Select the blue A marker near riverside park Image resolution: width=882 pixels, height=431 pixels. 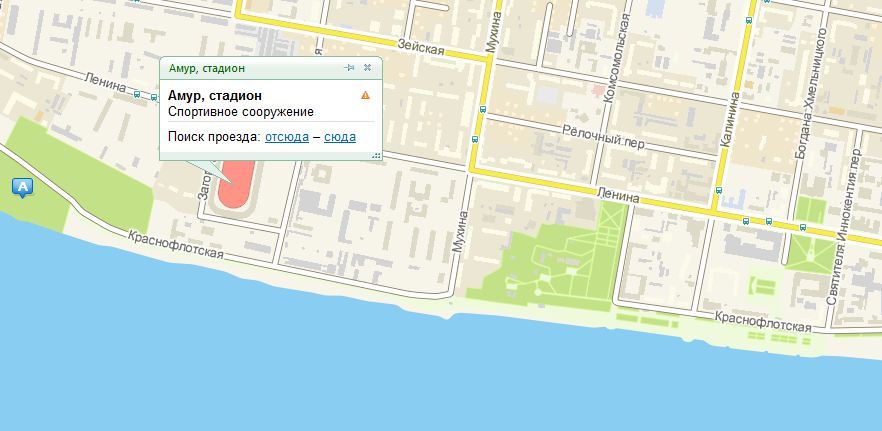coord(22,187)
